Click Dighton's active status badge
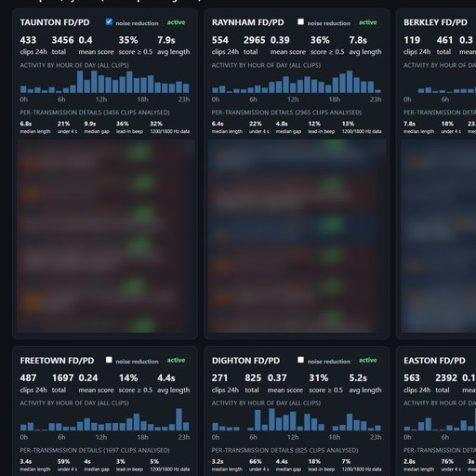Screen dimensions: 476x476 click(368, 361)
